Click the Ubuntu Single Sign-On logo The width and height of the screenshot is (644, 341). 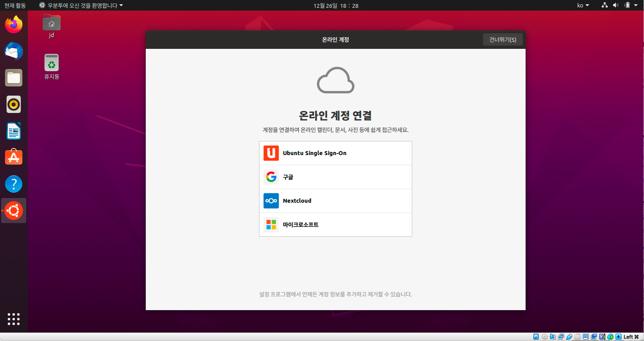coord(271,153)
